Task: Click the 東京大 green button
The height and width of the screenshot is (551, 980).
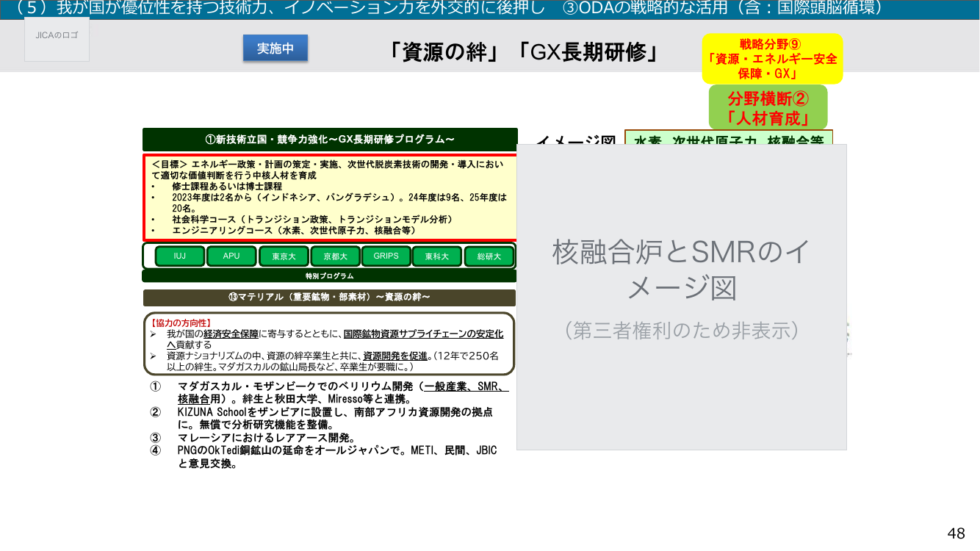Action: (284, 256)
